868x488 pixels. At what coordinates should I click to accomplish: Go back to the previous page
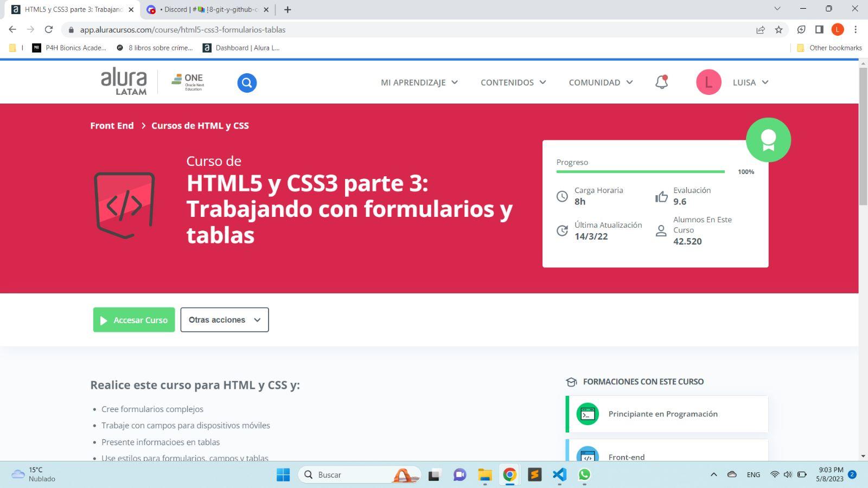pyautogui.click(x=12, y=29)
